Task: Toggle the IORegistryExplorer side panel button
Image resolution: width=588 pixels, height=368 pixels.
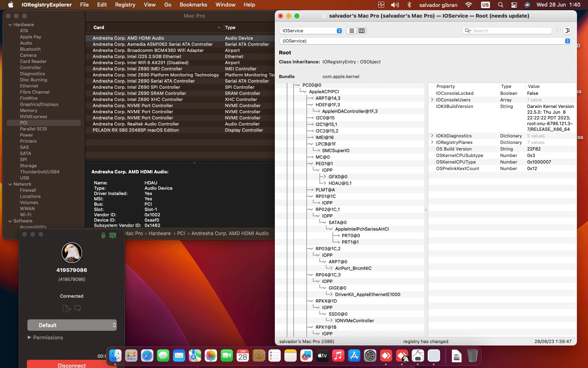Action: click(x=567, y=31)
